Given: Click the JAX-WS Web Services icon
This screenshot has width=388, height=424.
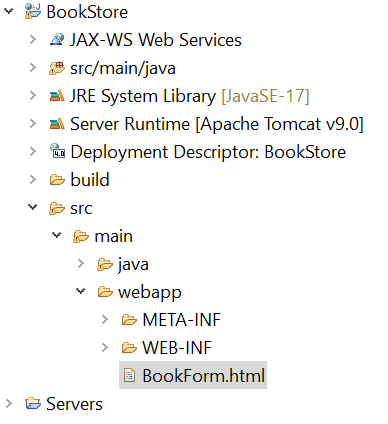Looking at the screenshot, I should [57, 40].
